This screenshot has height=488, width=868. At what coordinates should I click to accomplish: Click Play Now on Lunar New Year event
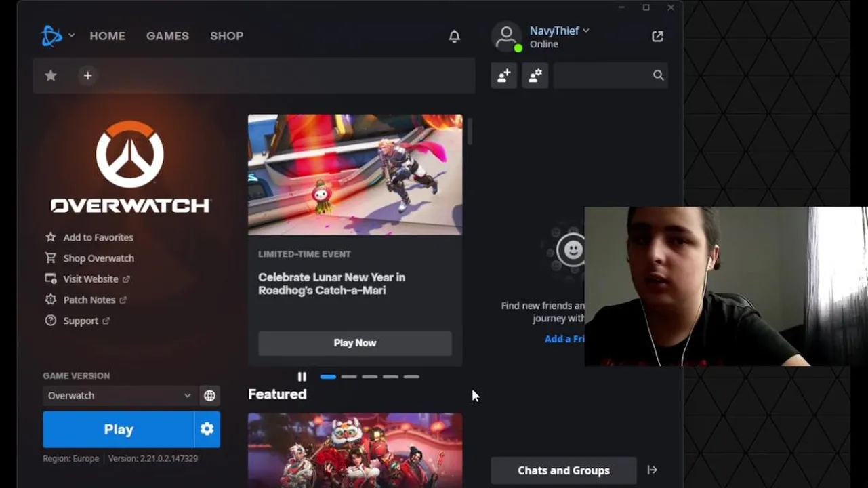point(355,343)
